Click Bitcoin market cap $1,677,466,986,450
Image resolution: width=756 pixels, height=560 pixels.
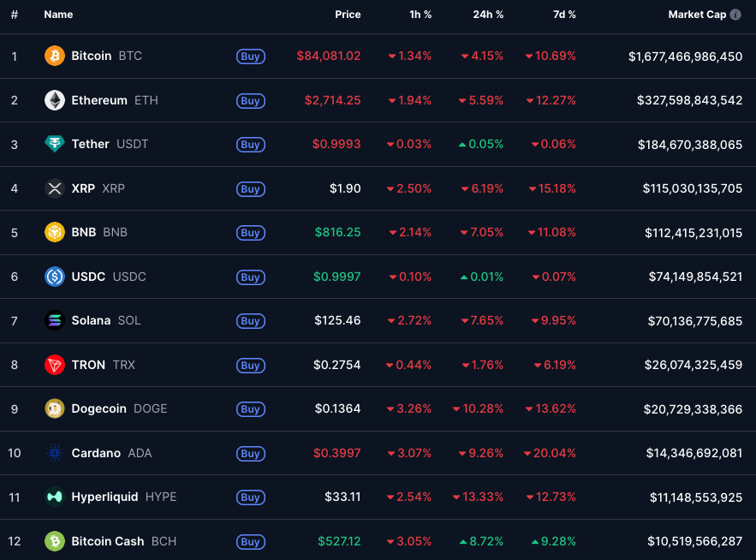click(x=685, y=57)
